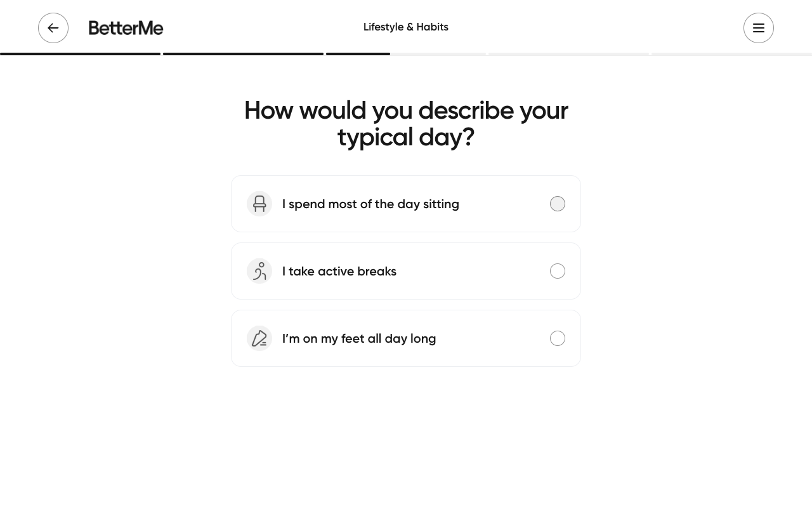The height and width of the screenshot is (516, 812).
Task: Click the chair icon on the sitting option
Action: (x=259, y=204)
